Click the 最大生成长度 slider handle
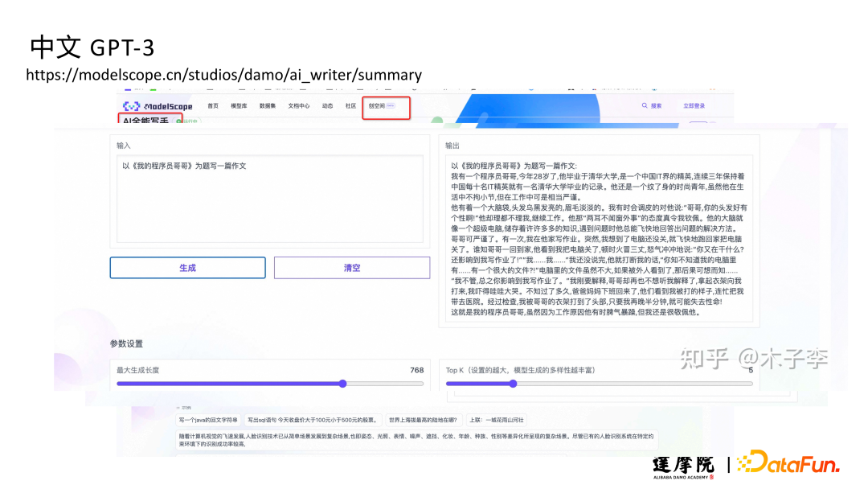Screen dimensions: 868x489 [x=342, y=384]
